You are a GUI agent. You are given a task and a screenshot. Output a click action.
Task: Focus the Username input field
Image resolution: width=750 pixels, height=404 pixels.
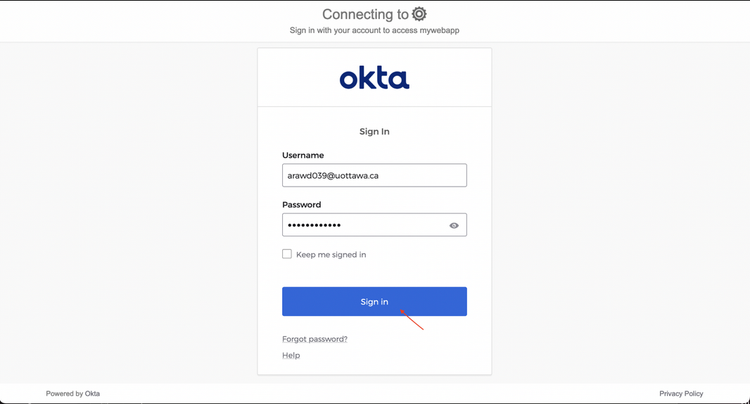pyautogui.click(x=374, y=175)
